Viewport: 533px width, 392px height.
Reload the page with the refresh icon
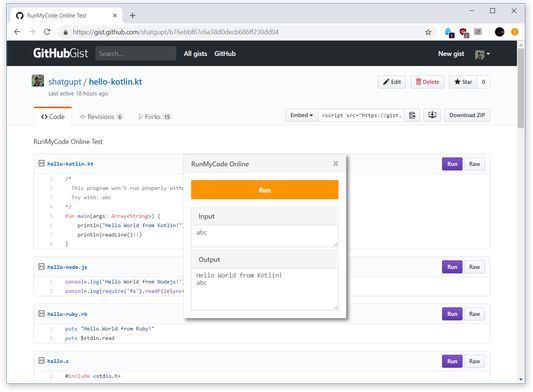point(47,32)
